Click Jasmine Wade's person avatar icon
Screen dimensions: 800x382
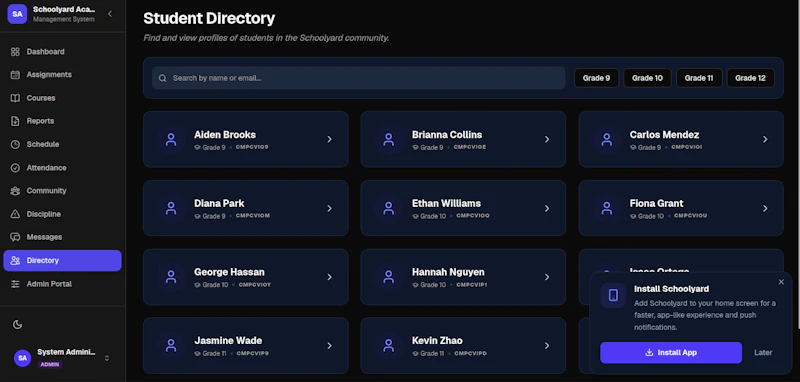pos(171,346)
